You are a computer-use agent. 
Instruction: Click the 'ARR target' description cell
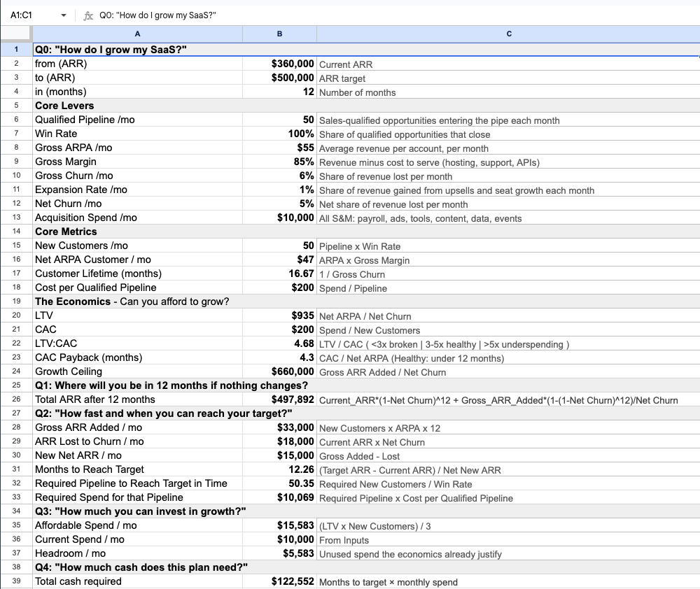tap(508, 78)
